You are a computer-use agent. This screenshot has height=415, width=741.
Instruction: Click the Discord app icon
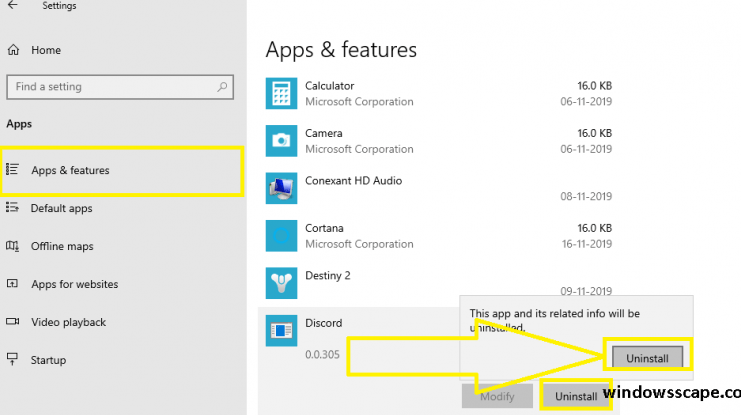[281, 330]
